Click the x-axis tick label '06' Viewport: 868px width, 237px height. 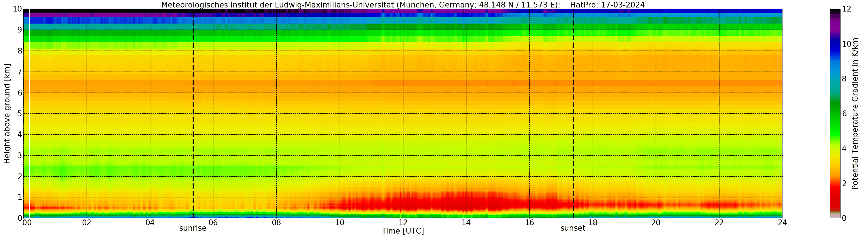[x=213, y=223]
